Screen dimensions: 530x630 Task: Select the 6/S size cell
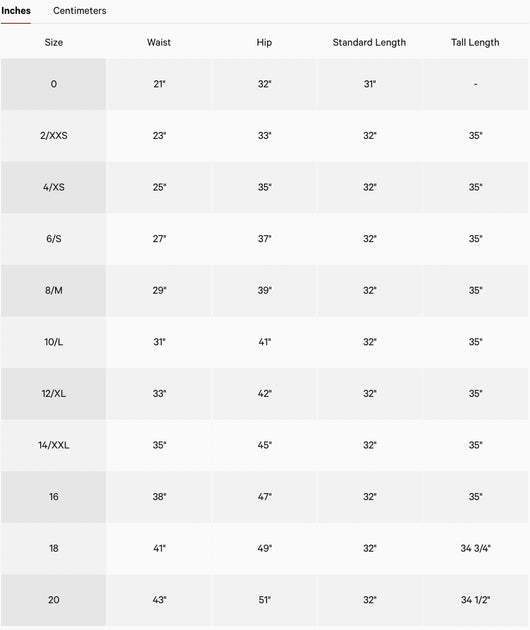click(x=53, y=239)
